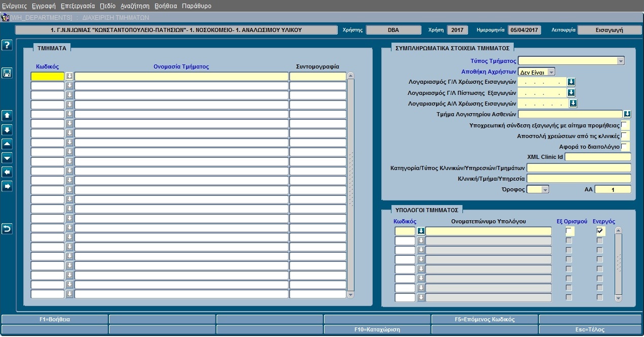
Task: Open the Τύπος Τμήματος dropdown
Action: click(620, 61)
